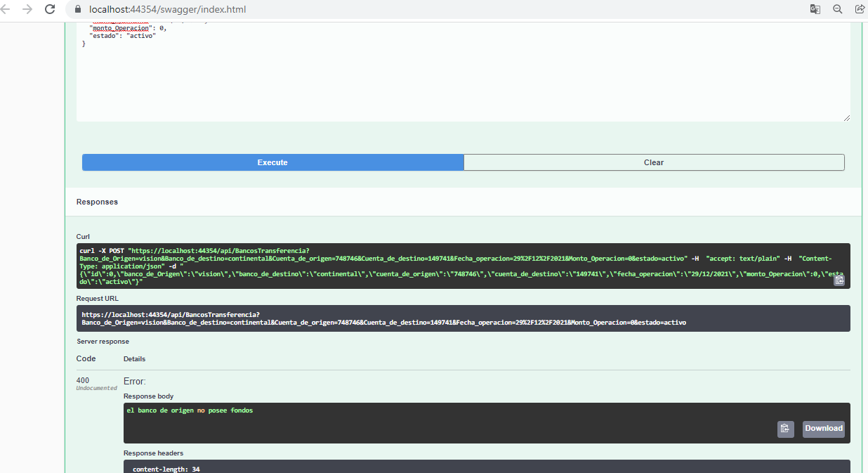Copy the response body to clipboard
The width and height of the screenshot is (868, 473).
[786, 429]
